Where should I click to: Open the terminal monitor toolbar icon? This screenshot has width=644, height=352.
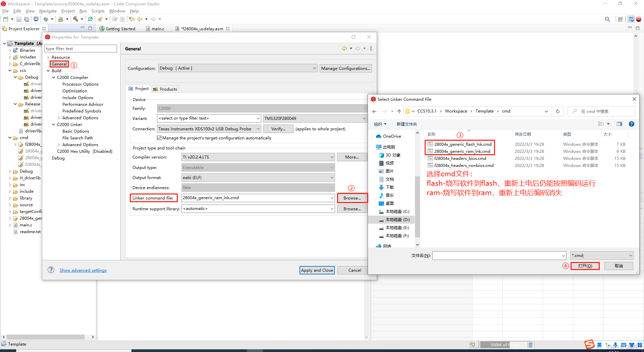point(36,19)
